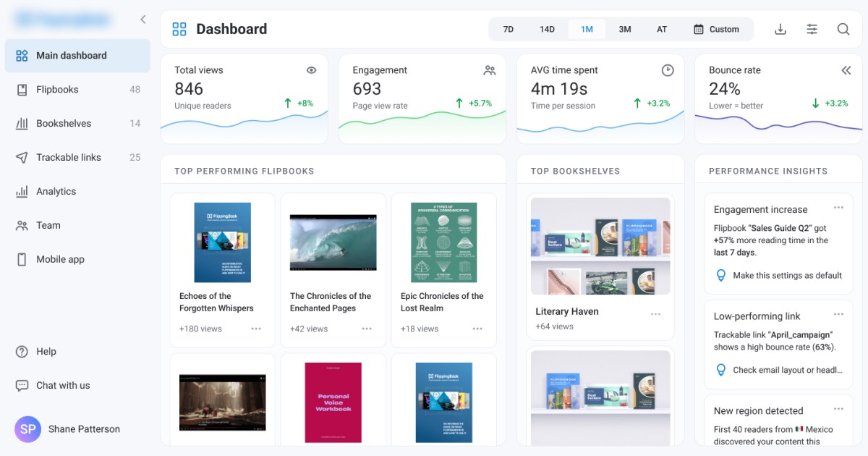Image resolution: width=868 pixels, height=456 pixels.
Task: Open the Literary Haven bookshelf image
Action: tap(600, 246)
